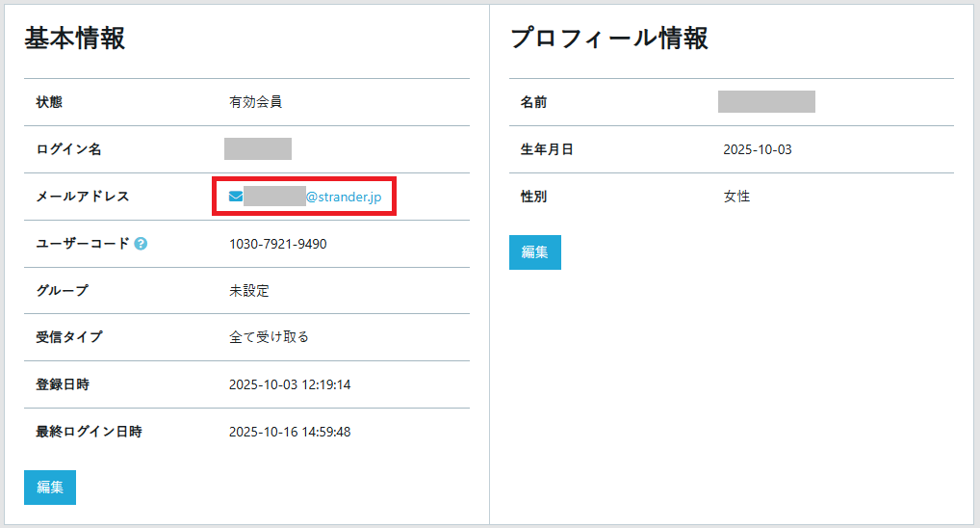Click the ログイン名 row label
Image resolution: width=980 pixels, height=528 pixels.
(x=68, y=149)
